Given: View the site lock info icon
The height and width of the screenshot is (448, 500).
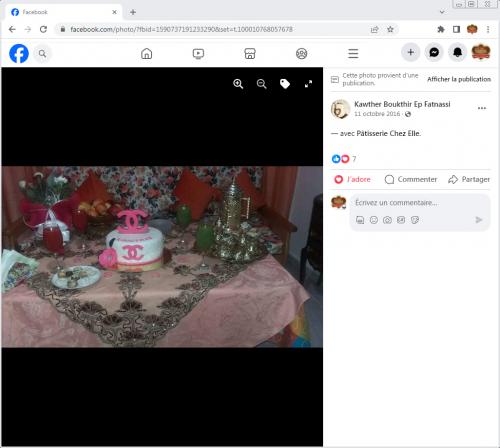Looking at the screenshot, I should click(x=63, y=29).
